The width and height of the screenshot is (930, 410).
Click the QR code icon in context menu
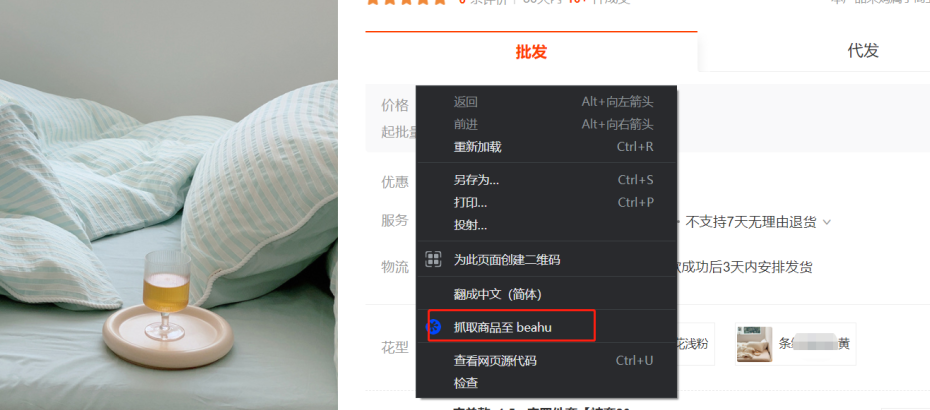[x=434, y=259]
